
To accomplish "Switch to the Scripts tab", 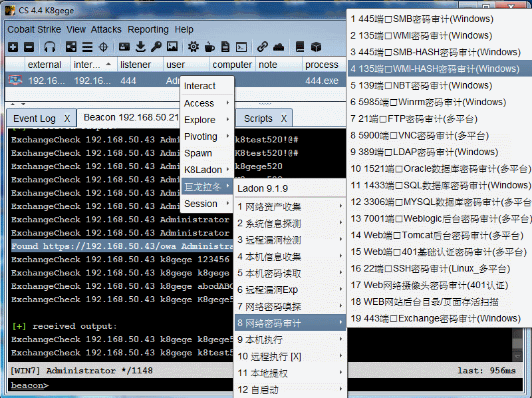I will pyautogui.click(x=258, y=118).
